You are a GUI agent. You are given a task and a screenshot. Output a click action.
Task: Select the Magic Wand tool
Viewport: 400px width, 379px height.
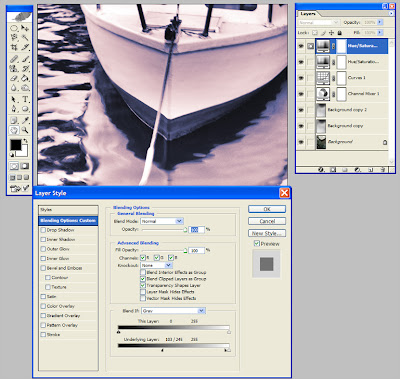[25, 38]
